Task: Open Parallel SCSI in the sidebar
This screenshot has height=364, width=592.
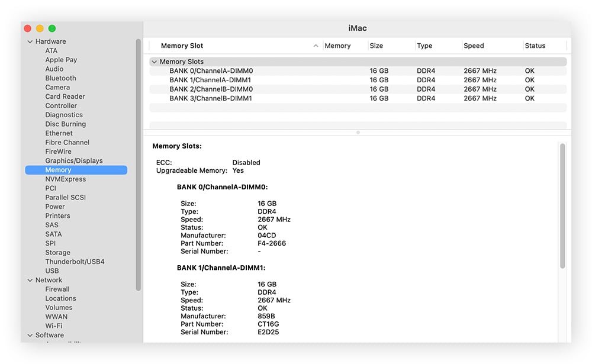Action: (66, 198)
